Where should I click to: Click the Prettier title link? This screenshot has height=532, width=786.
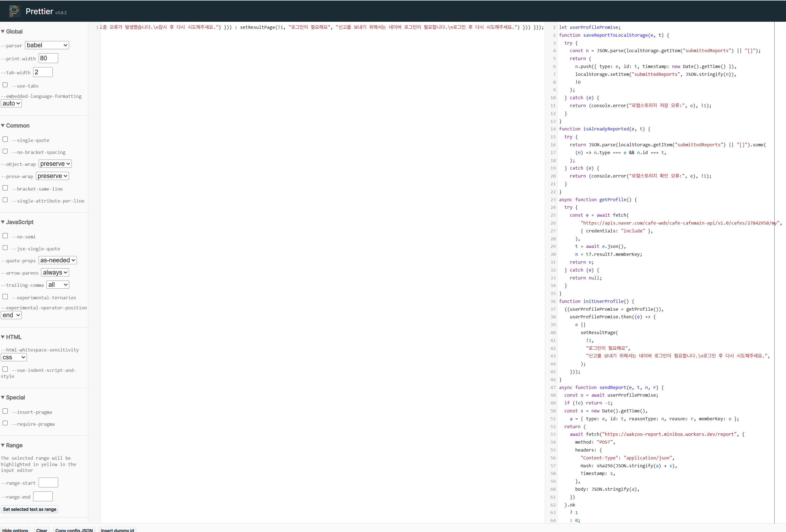pyautogui.click(x=39, y=11)
